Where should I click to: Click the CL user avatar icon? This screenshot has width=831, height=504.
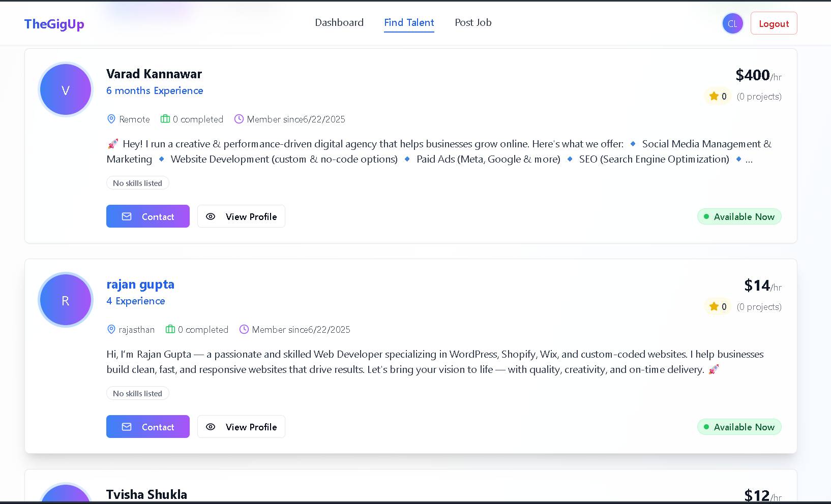click(x=732, y=23)
